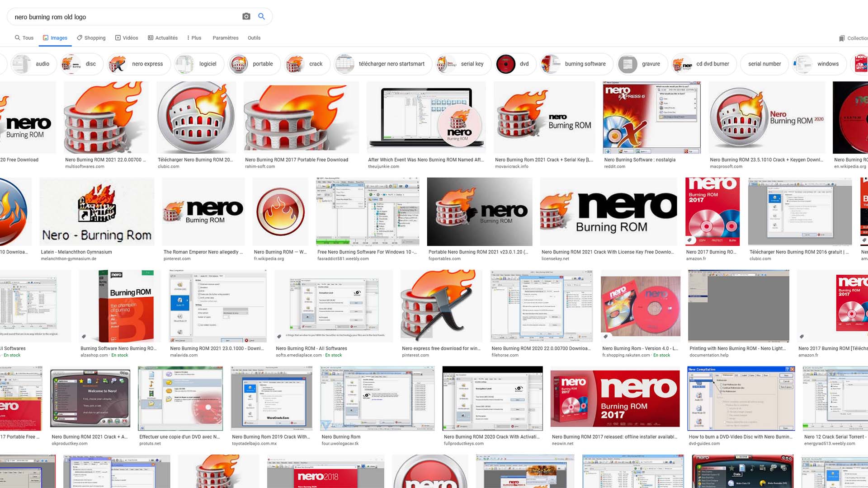Click the blue search magnifier icon
The width and height of the screenshot is (868, 488).
coord(261,16)
